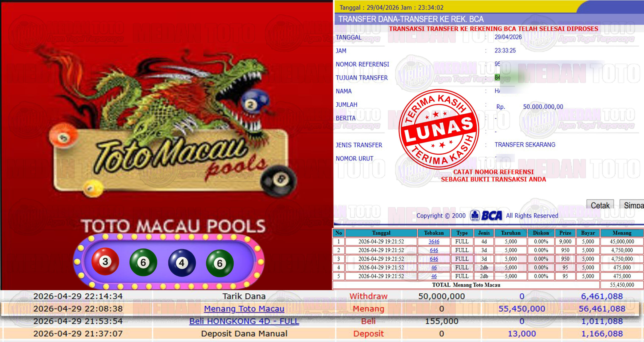
Task: Click the Jenis column header
Action: pyautogui.click(x=484, y=233)
